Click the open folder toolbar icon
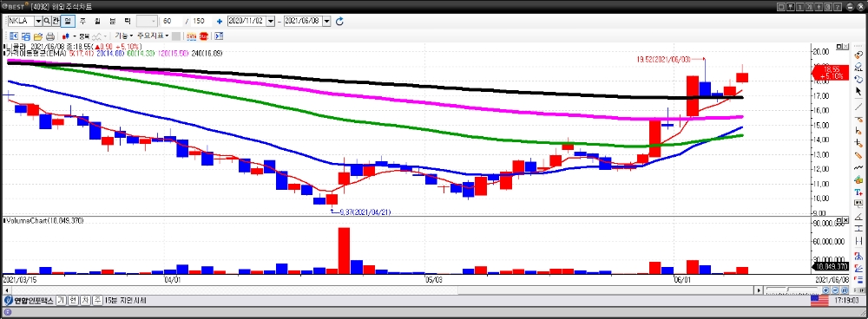The image size is (868, 319). (x=38, y=36)
